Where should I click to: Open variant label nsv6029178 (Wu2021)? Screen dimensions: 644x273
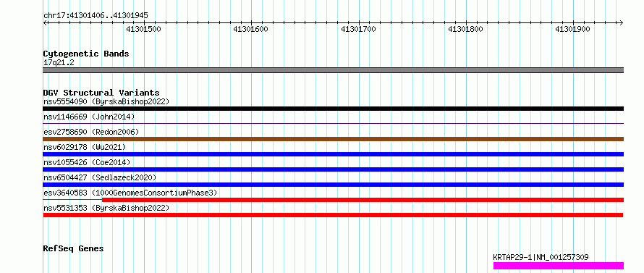[x=85, y=147]
